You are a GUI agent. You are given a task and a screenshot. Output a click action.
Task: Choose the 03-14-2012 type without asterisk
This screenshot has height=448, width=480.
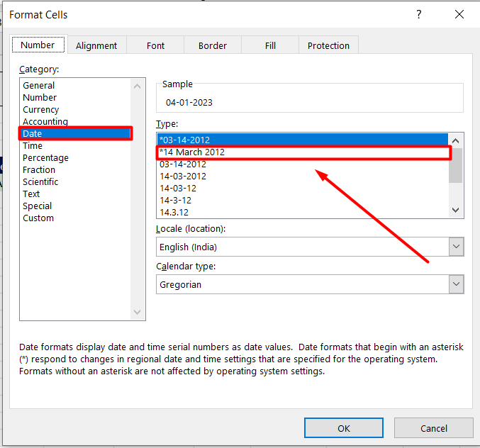click(303, 164)
